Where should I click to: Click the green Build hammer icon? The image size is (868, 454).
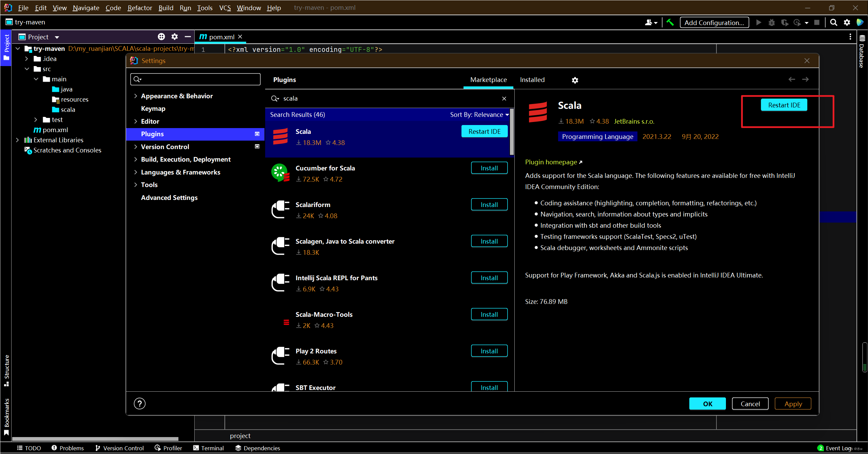point(670,22)
